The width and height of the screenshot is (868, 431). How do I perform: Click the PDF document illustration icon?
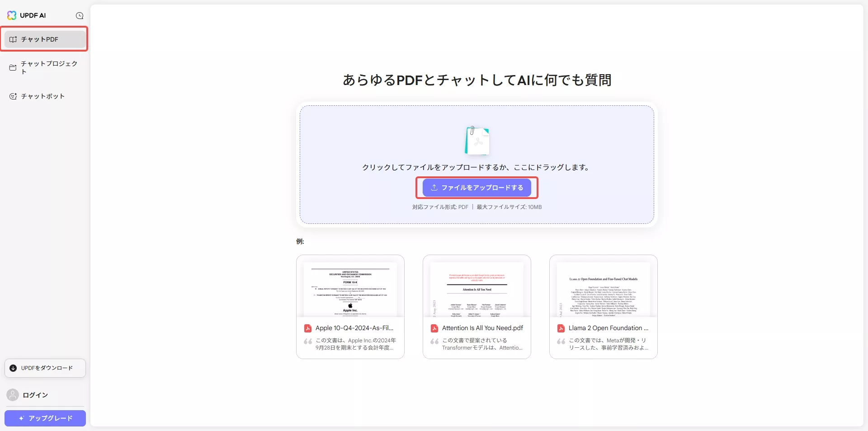477,141
